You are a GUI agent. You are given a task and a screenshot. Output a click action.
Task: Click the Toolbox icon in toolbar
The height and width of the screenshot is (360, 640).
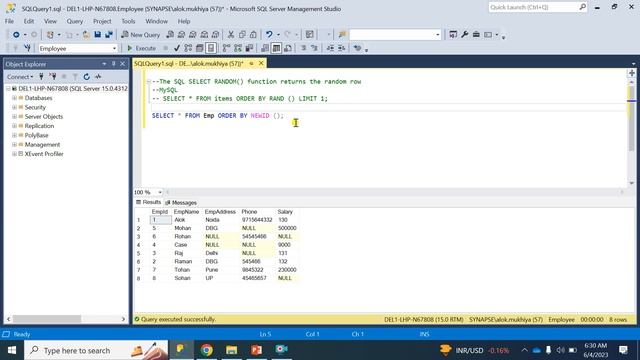[x=476, y=35]
